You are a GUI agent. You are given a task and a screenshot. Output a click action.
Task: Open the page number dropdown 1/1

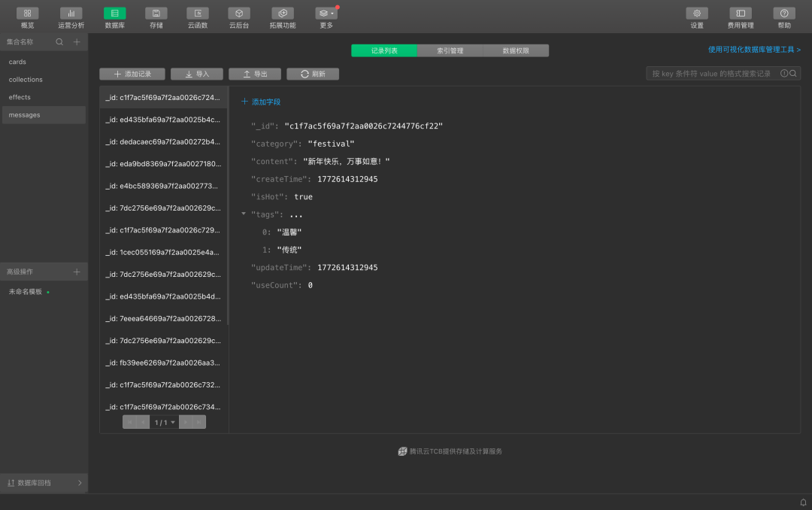[x=164, y=423]
